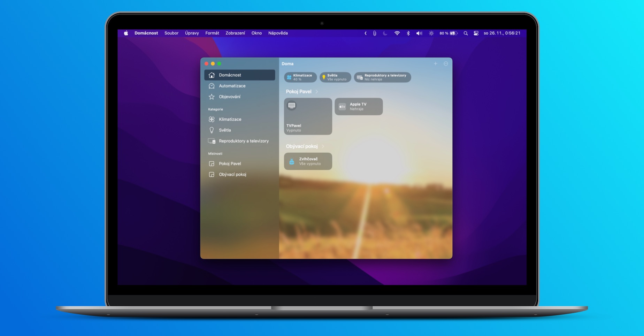Open the Soubor menu
Image resolution: width=644 pixels, height=336 pixels.
coord(171,33)
